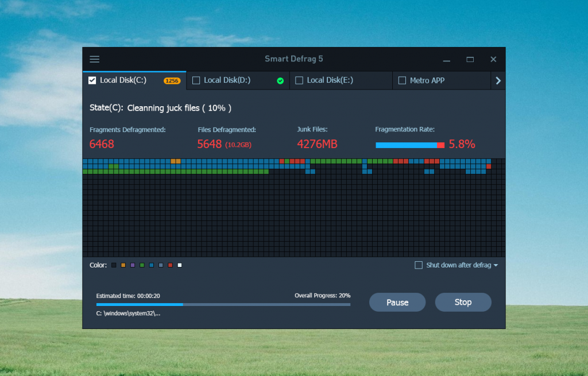The image size is (588, 376).
Task: Expand Shut down after defrag dropdown arrow
Action: (496, 265)
